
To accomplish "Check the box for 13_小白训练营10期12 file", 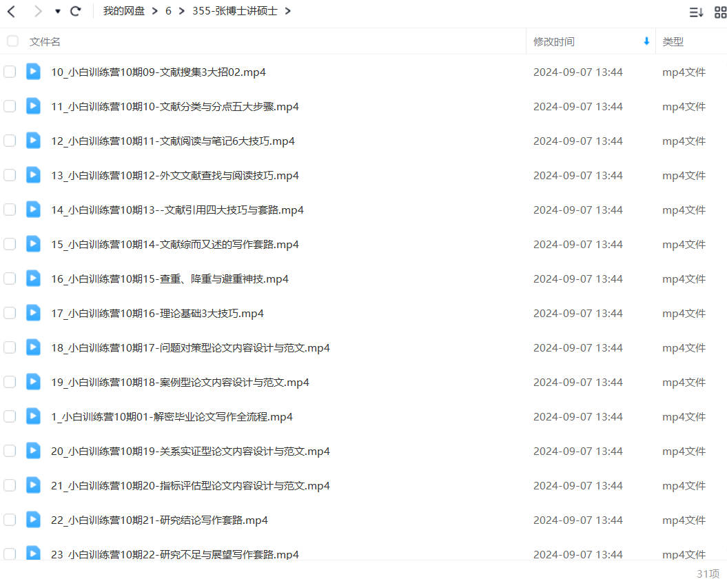I will 10,175.
